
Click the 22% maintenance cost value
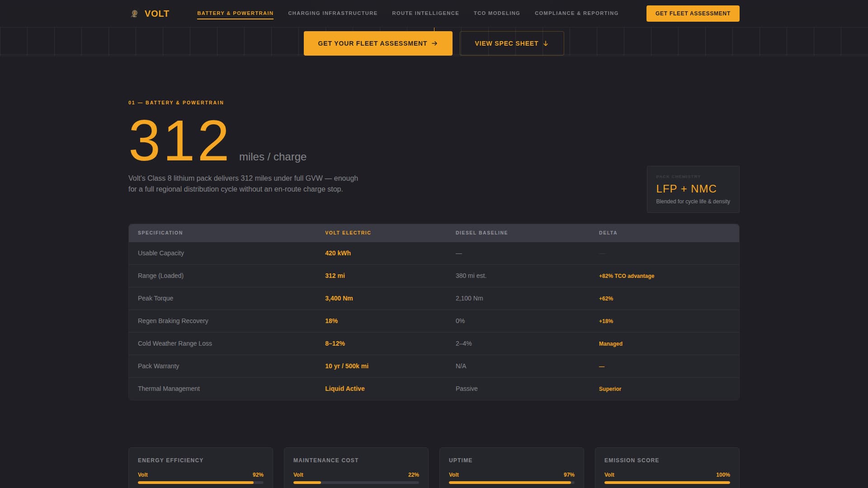pyautogui.click(x=414, y=475)
